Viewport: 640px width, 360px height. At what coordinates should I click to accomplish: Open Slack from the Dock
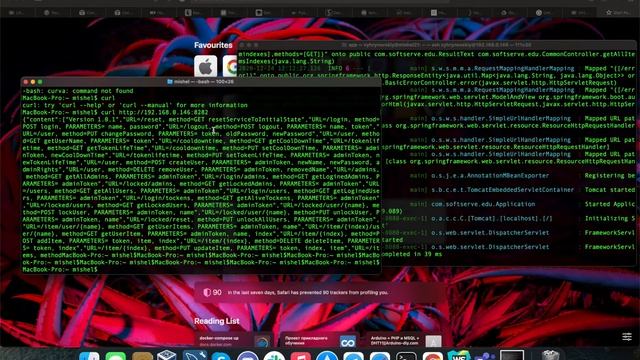(x=274, y=356)
